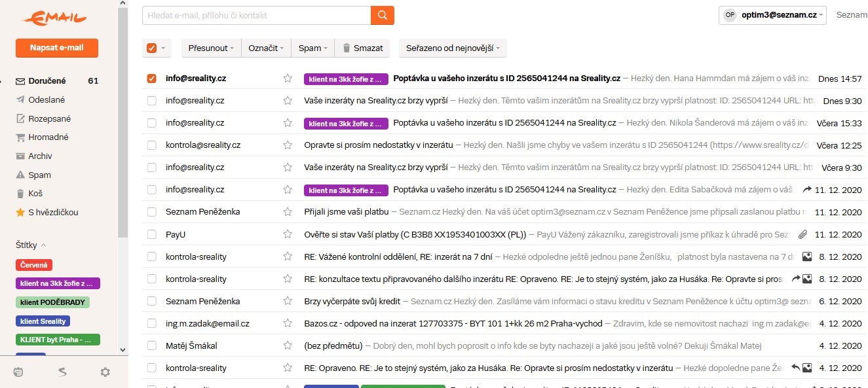The height and width of the screenshot is (388, 868).
Task: Open the optim3@seznam.cz account dropdown
Action: coord(773,15)
